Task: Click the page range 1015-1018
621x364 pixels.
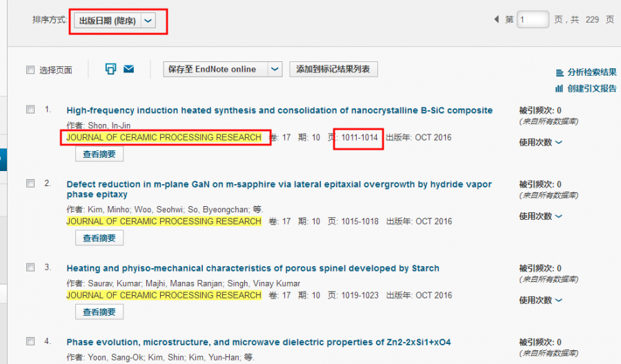Action: click(x=360, y=221)
